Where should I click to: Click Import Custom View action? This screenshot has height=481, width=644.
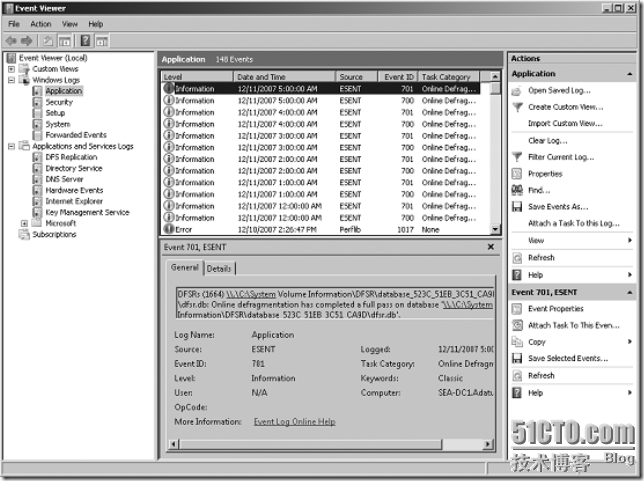point(565,123)
